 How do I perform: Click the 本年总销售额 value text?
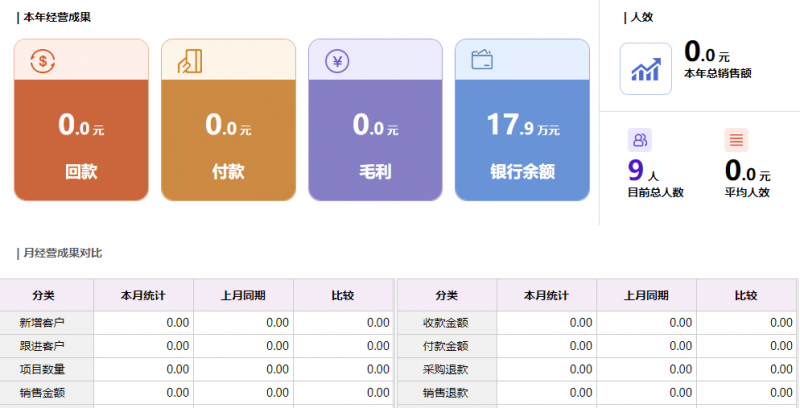point(707,52)
